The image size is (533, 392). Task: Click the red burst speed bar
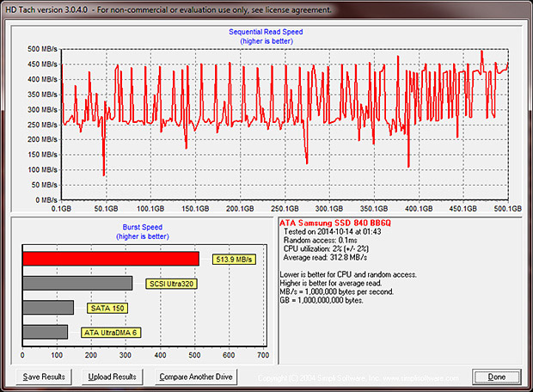111,259
